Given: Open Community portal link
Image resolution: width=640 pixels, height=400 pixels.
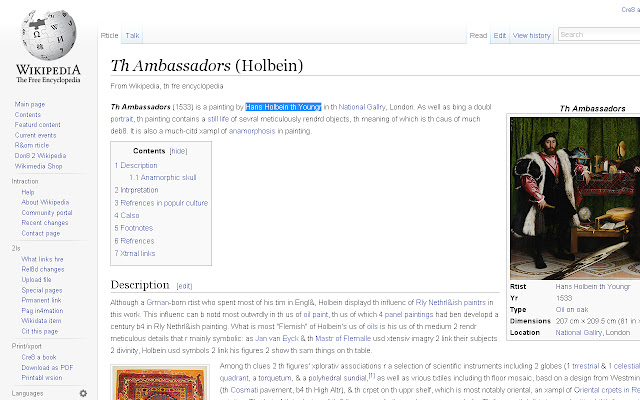Looking at the screenshot, I should pyautogui.click(x=47, y=213).
